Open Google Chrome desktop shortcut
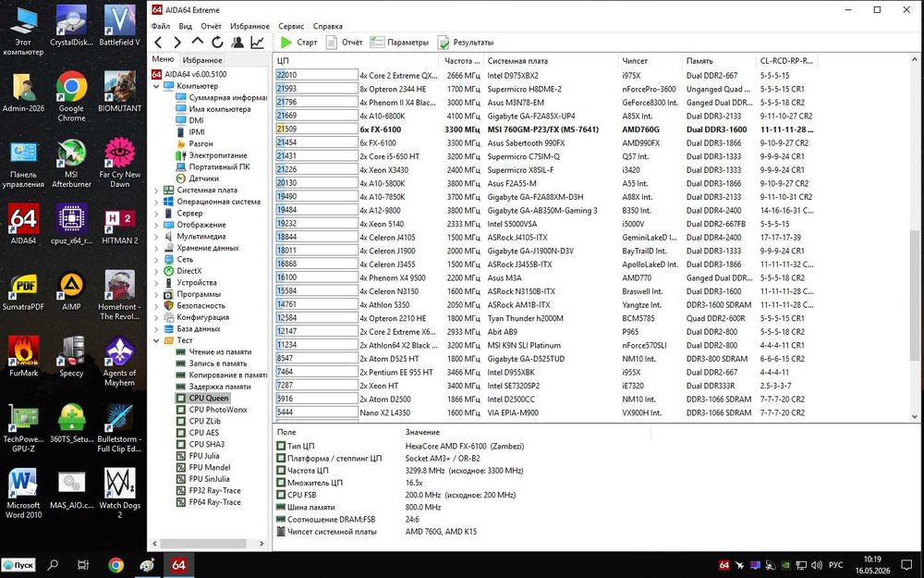 71,96
